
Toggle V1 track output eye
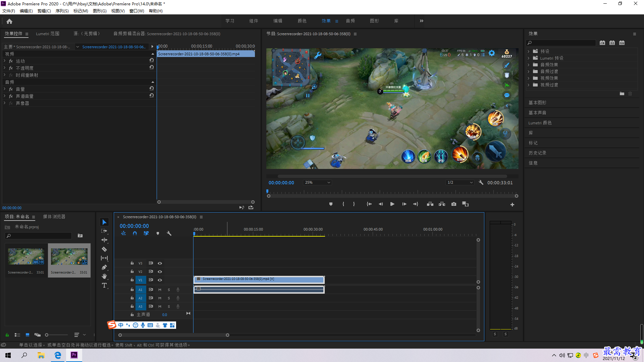tap(160, 280)
